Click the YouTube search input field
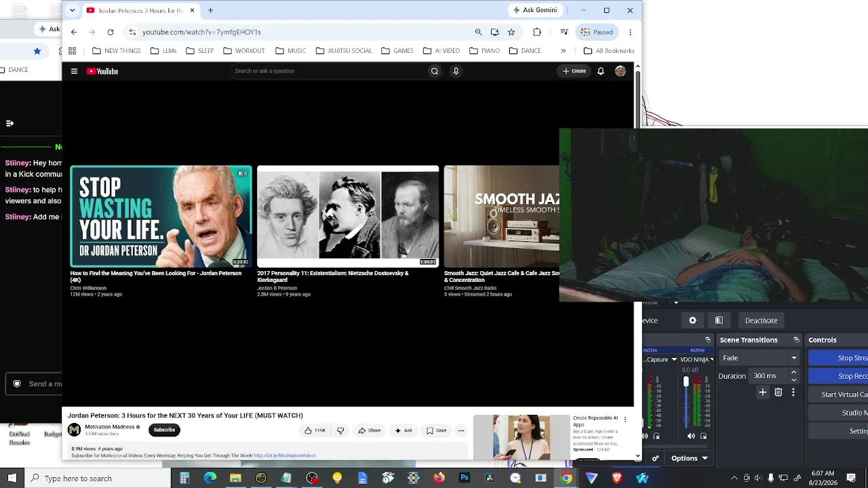 [x=328, y=71]
